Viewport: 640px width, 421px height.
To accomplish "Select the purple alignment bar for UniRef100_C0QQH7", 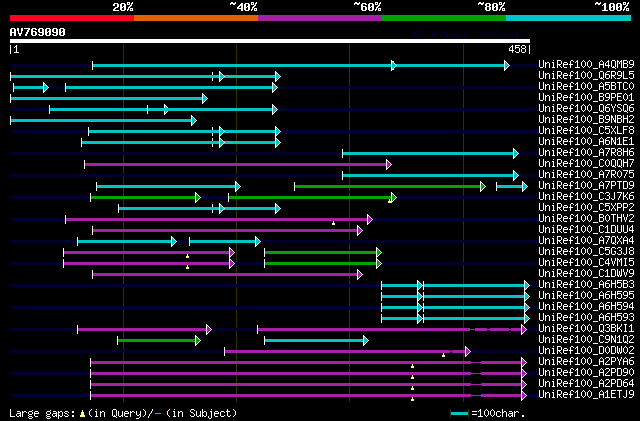I will point(238,165).
